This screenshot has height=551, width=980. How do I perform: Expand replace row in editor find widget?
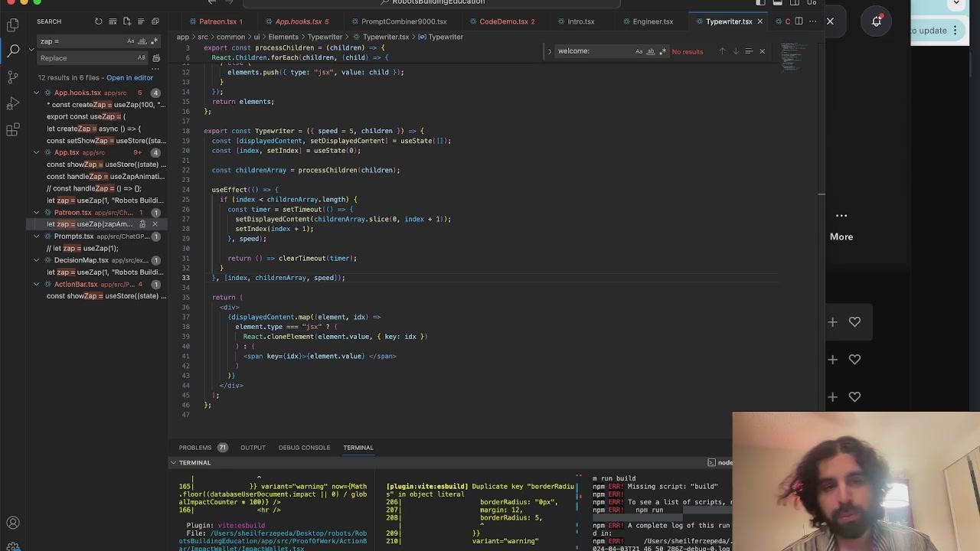pyautogui.click(x=549, y=51)
